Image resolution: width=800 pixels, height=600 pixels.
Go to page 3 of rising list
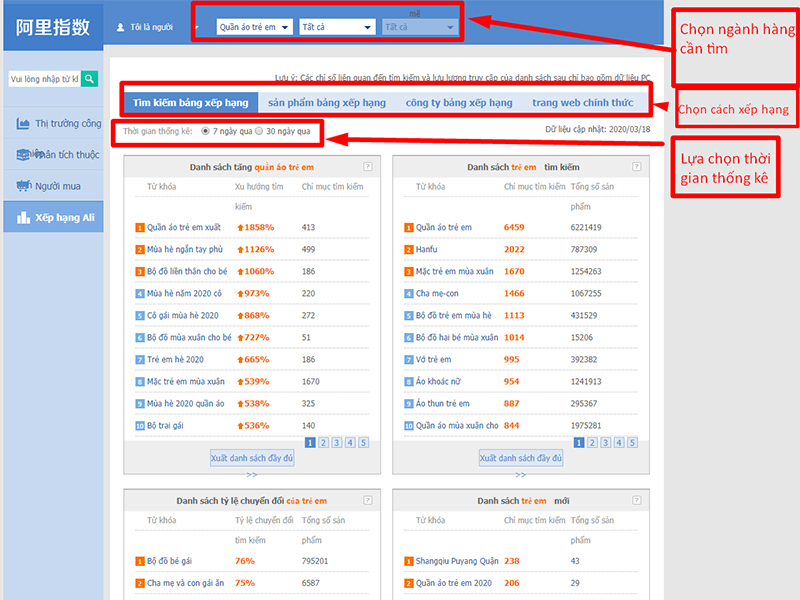[x=337, y=442]
